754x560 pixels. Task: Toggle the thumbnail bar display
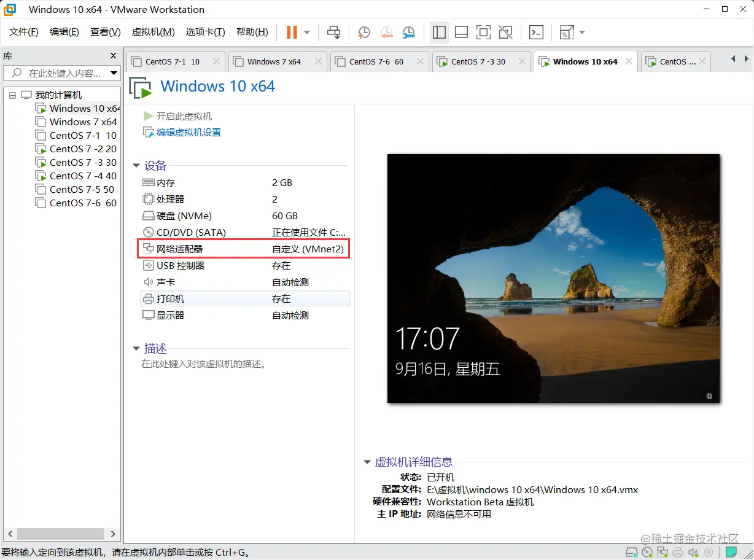click(461, 32)
